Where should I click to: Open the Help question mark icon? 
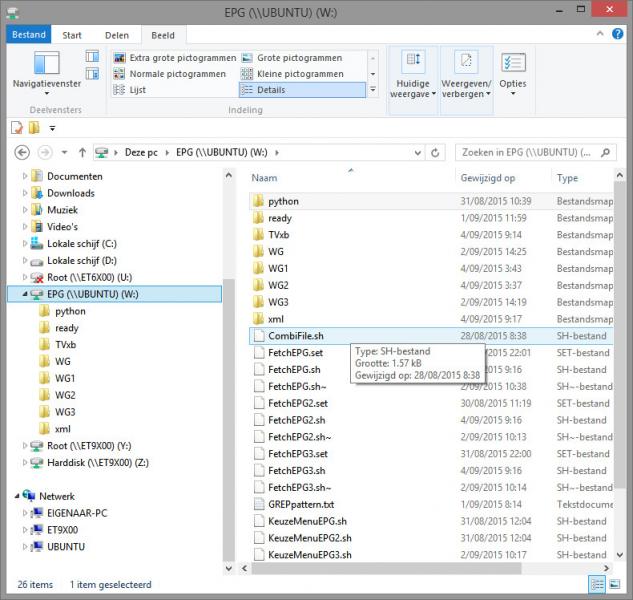pyautogui.click(x=620, y=35)
